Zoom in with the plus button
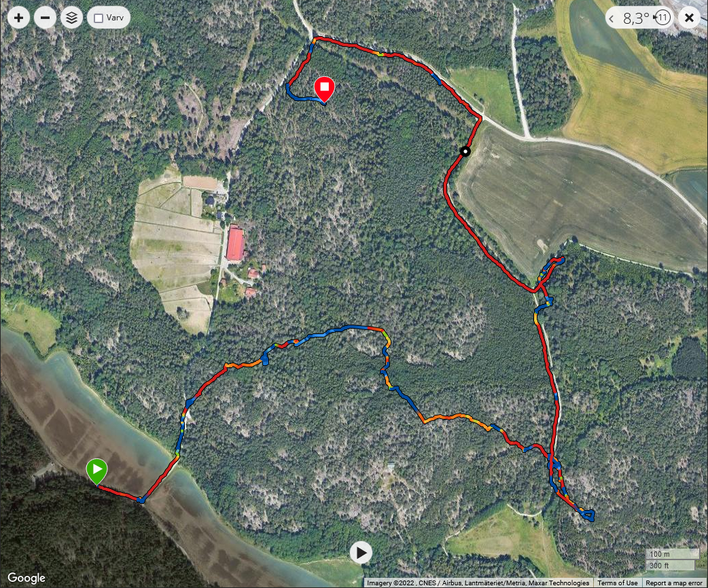 click(18, 18)
